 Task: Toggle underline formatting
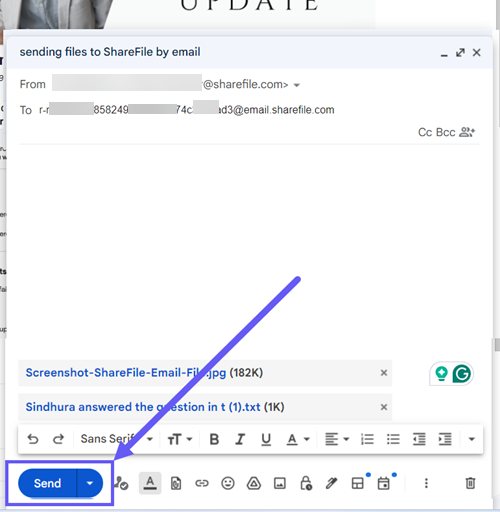[x=266, y=439]
